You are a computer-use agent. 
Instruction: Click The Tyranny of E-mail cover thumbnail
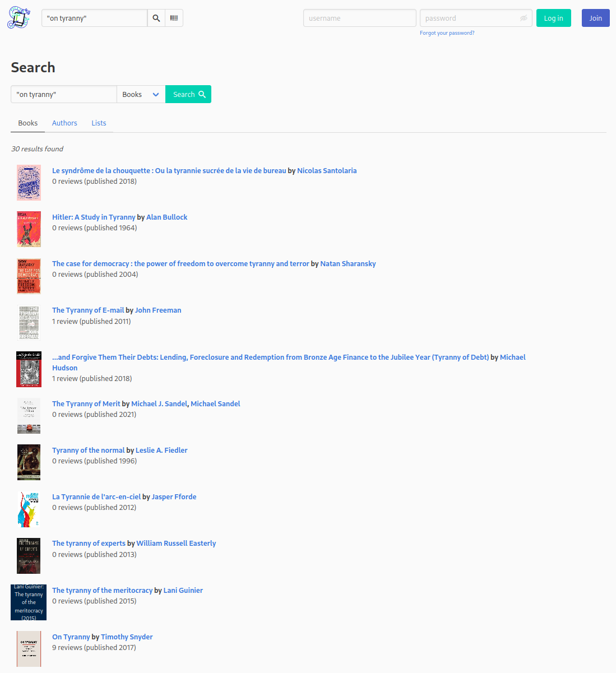(x=29, y=322)
